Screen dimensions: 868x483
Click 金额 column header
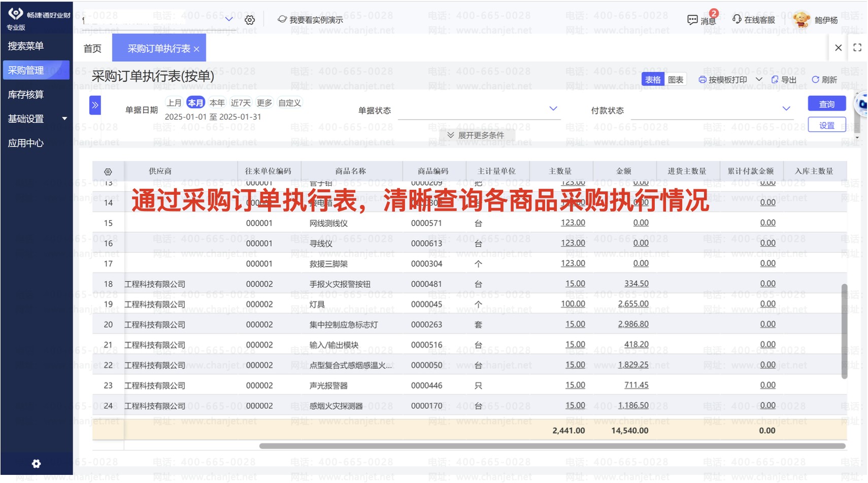624,171
